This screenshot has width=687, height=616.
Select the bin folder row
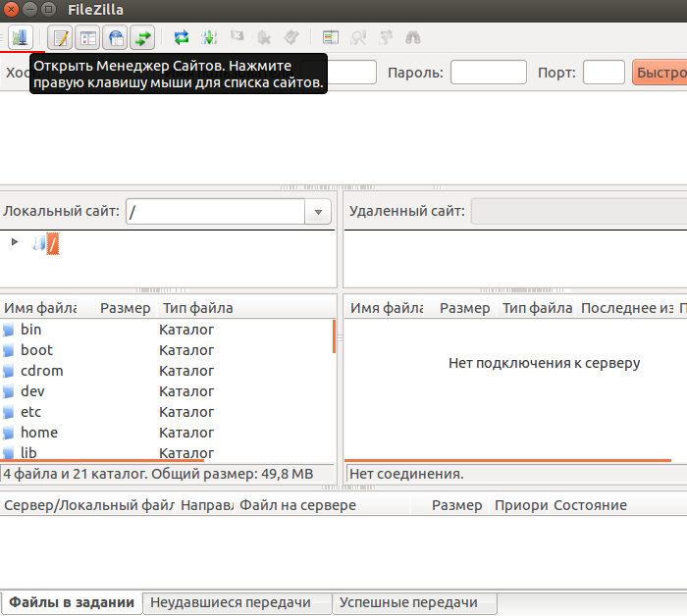(x=167, y=330)
